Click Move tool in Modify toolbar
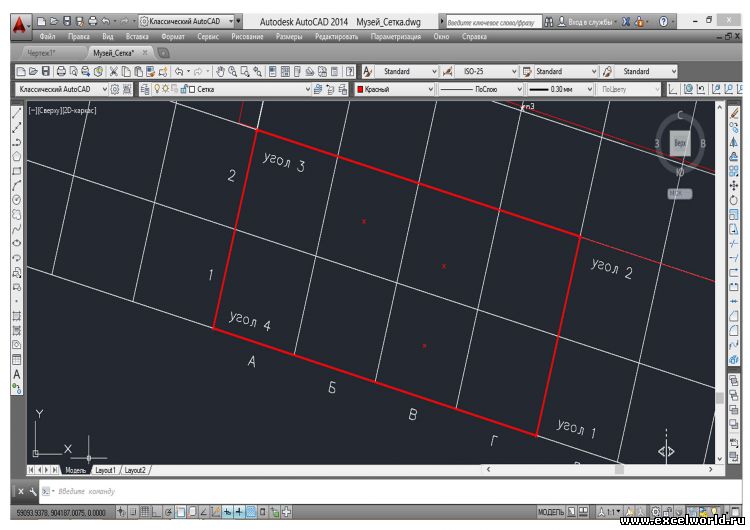 (734, 185)
